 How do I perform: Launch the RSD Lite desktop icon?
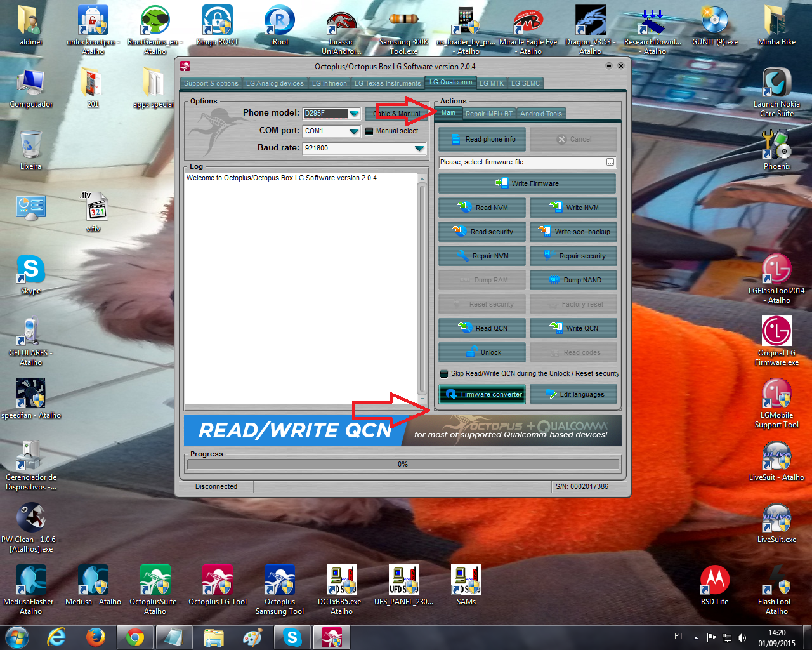point(714,585)
